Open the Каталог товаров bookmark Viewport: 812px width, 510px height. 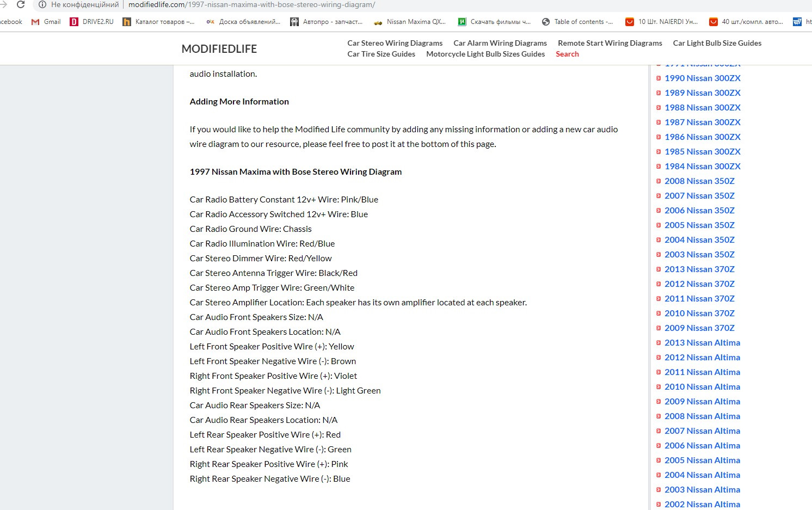pos(158,22)
